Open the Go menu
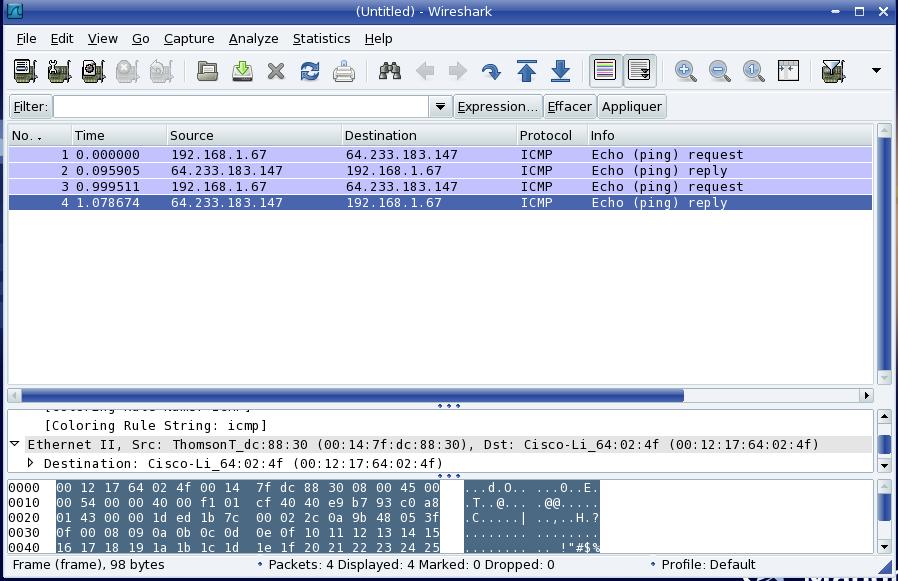Viewport: 898px width, 581px height. (140, 38)
